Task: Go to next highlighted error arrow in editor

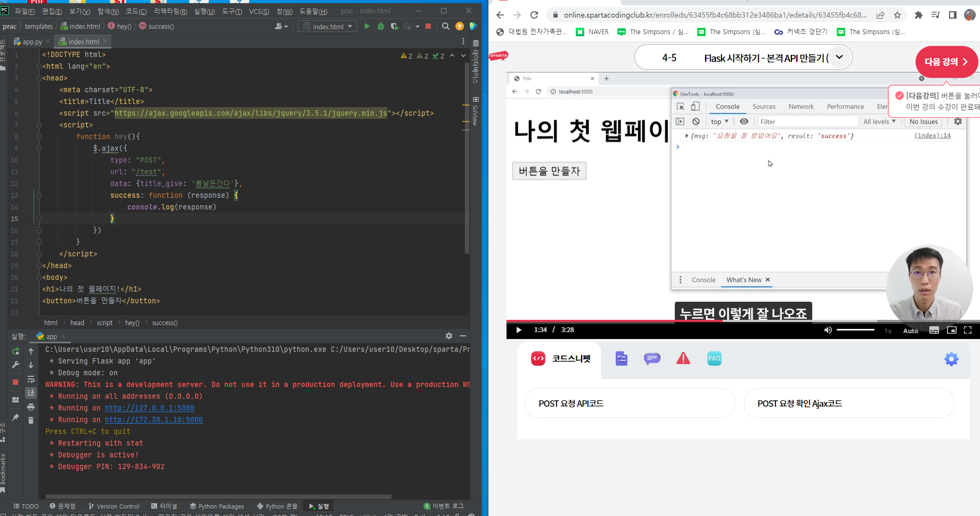Action: [463, 55]
